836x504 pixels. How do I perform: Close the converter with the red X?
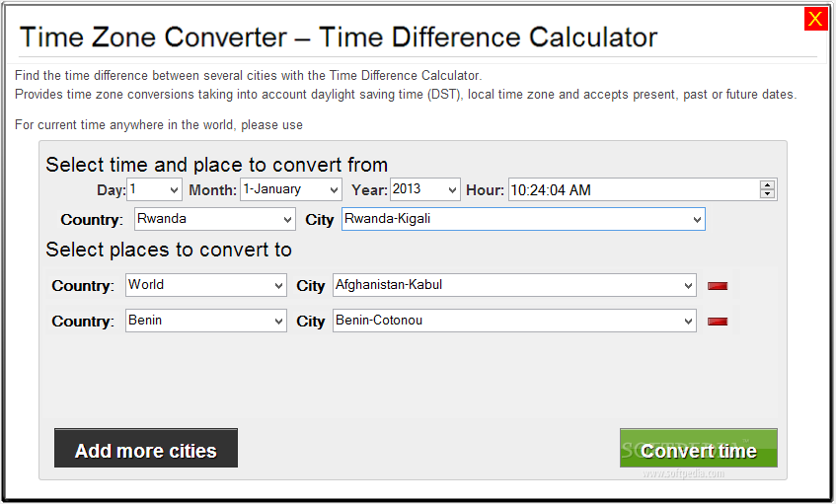(815, 19)
